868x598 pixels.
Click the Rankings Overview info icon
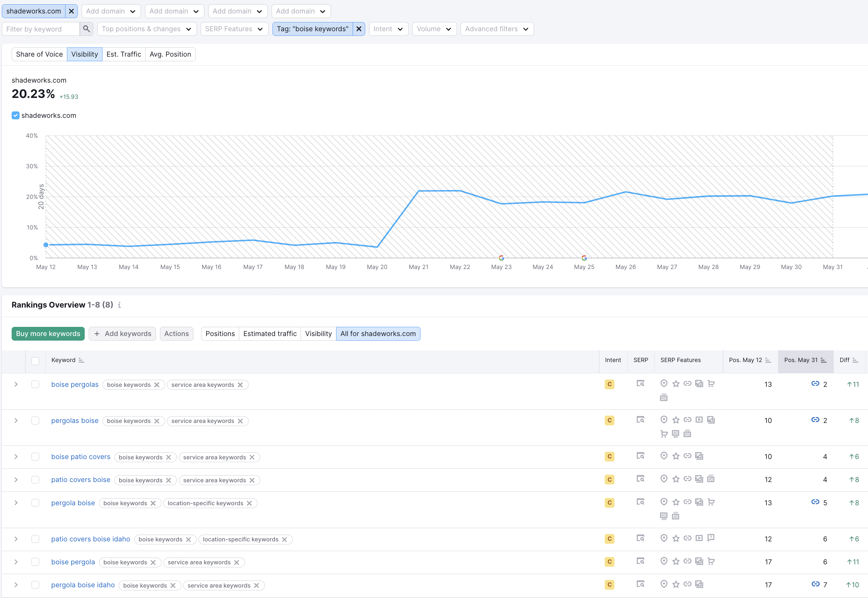[x=120, y=305]
